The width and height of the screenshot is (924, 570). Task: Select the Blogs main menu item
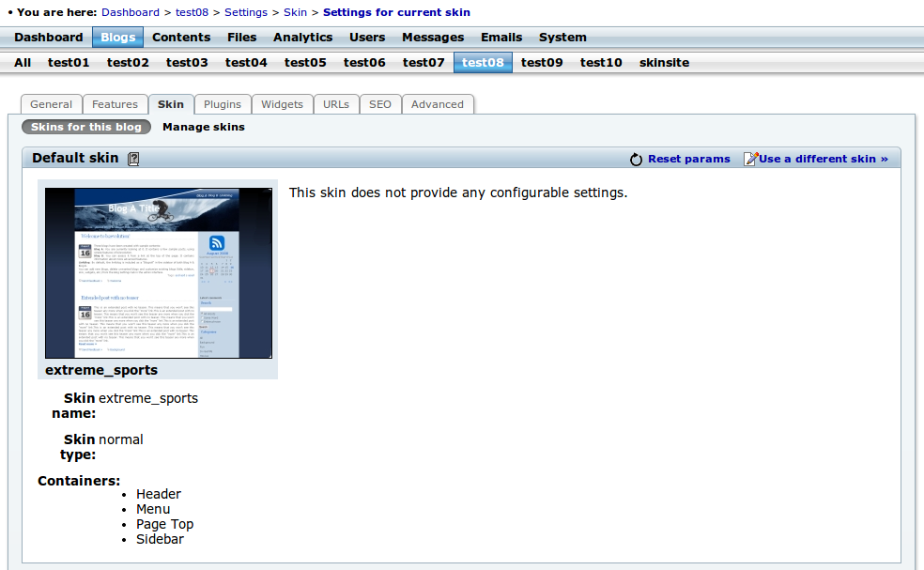[118, 38]
